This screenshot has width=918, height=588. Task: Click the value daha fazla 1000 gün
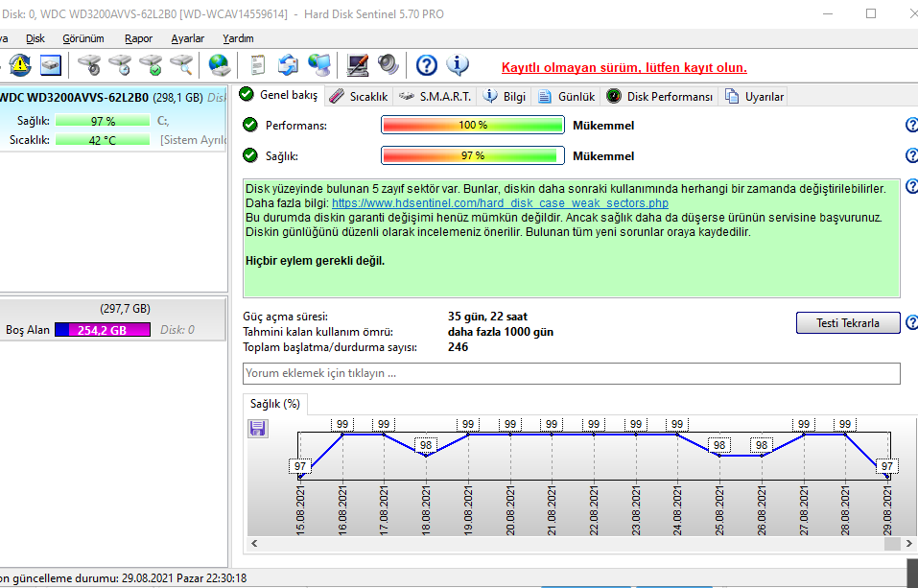501,332
